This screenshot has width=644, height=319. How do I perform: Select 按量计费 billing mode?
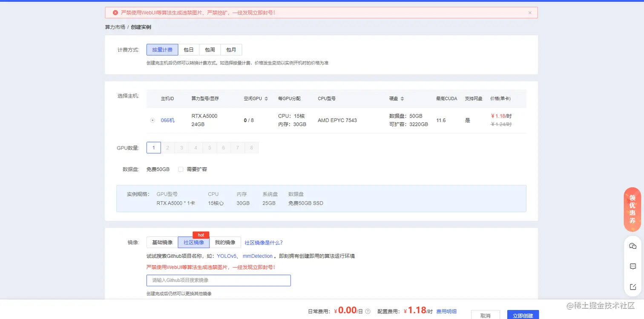click(x=162, y=50)
